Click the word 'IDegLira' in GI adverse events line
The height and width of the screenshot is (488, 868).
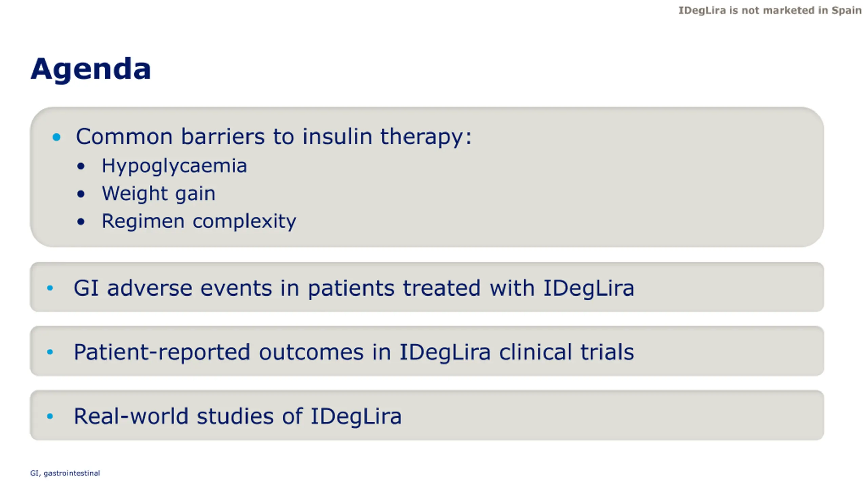[589, 288]
